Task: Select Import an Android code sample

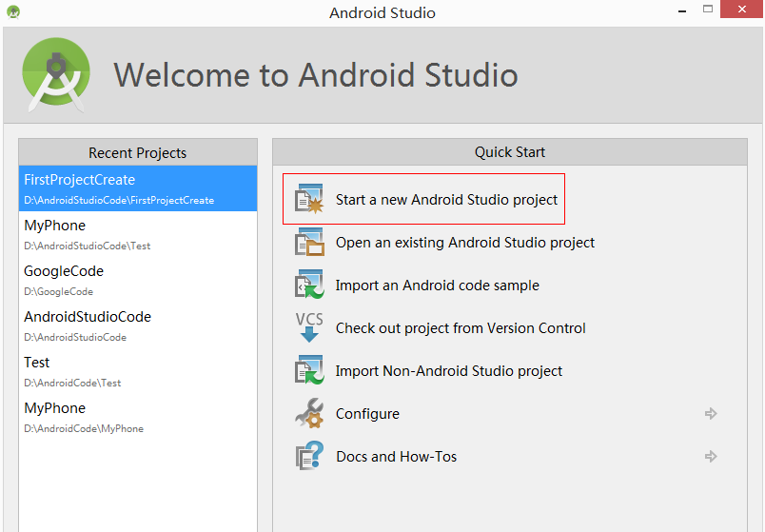Action: tap(437, 286)
